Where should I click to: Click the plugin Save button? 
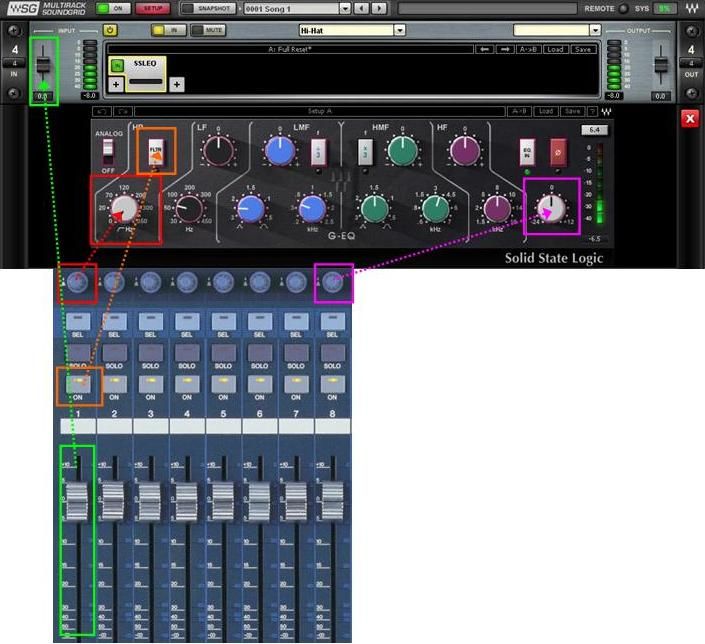pos(572,111)
